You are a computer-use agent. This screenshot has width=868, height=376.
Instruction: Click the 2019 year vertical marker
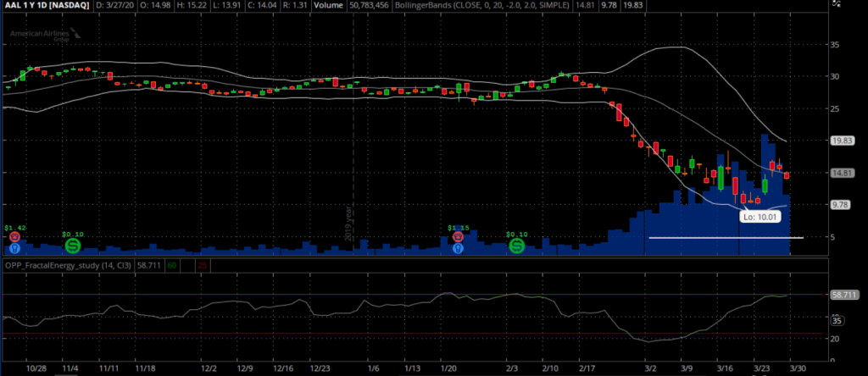[348, 222]
